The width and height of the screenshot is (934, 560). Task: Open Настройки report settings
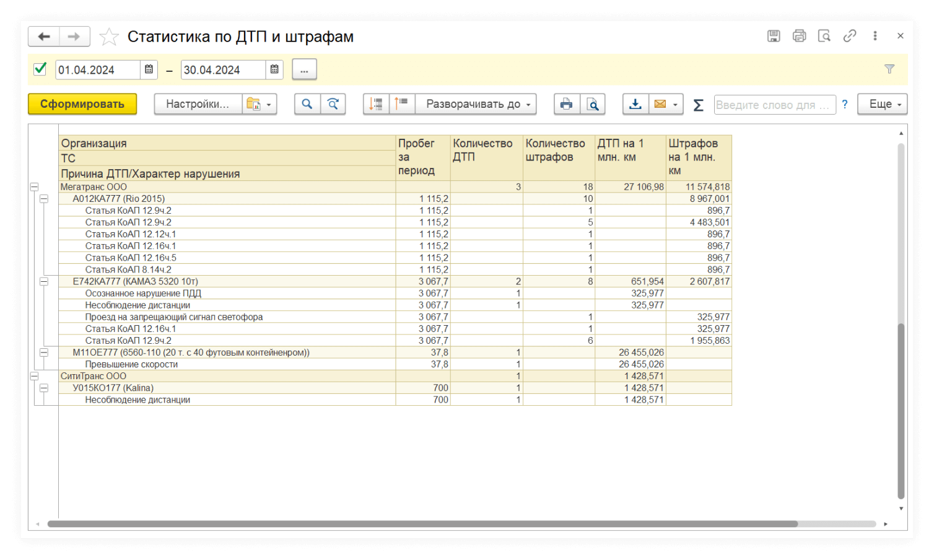(x=198, y=104)
